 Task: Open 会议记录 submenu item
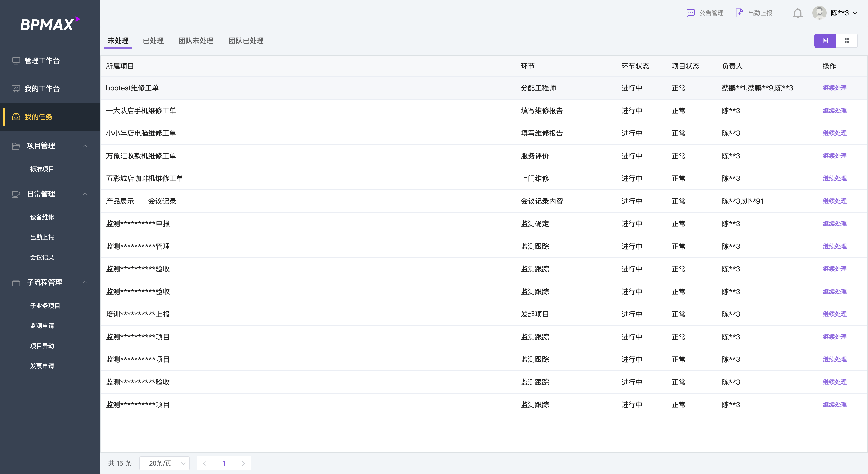42,258
